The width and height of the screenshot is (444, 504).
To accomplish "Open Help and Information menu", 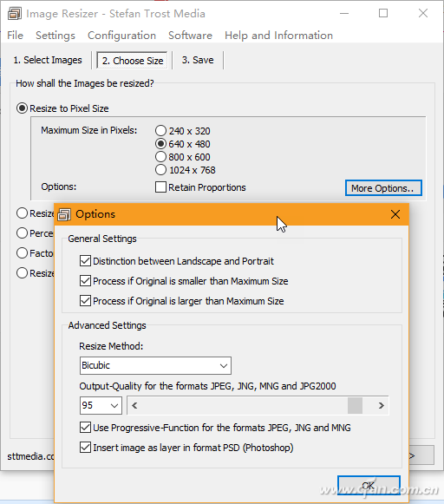I will click(x=278, y=36).
